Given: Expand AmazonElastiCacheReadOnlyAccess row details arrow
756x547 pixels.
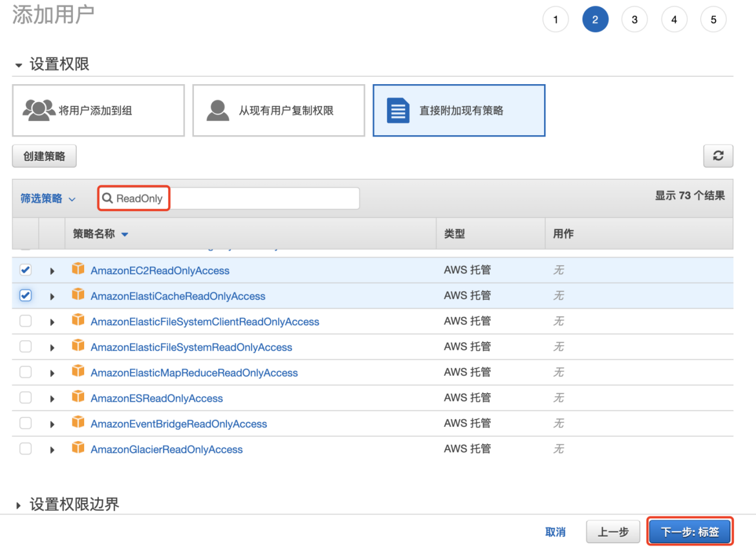Looking at the screenshot, I should [52, 297].
